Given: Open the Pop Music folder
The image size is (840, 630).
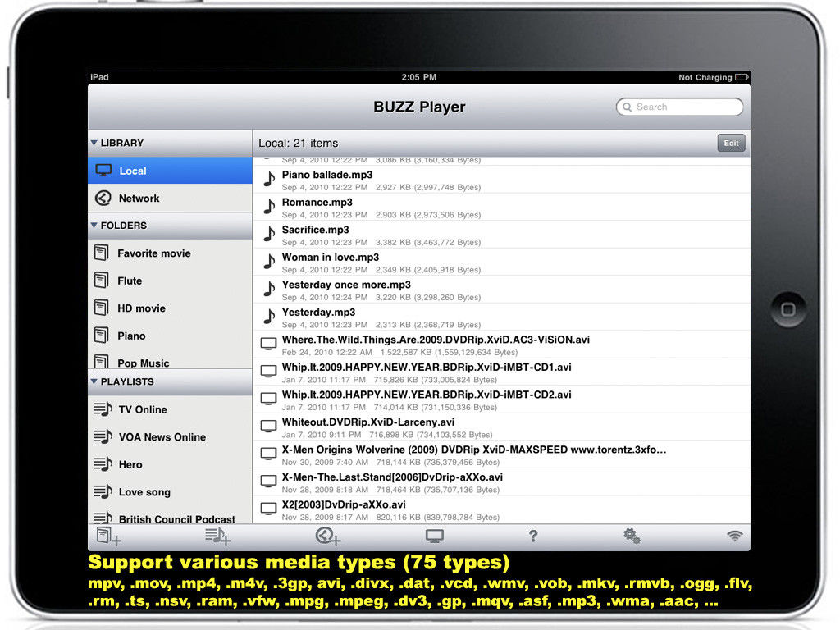Looking at the screenshot, I should (x=170, y=360).
